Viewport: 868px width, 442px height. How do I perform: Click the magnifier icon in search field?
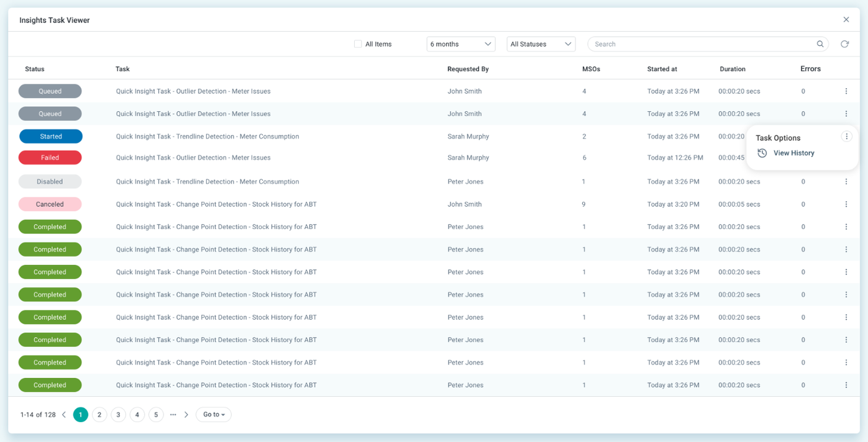pyautogui.click(x=820, y=44)
